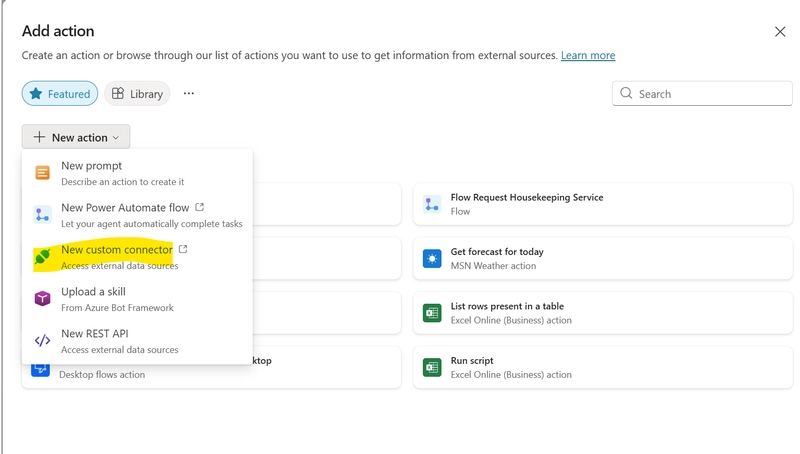Click the Power Automate flow icon in menu

42,215
